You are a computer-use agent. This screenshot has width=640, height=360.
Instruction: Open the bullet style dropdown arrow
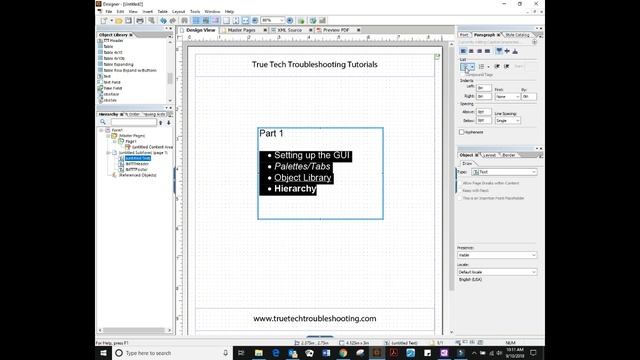pyautogui.click(x=472, y=67)
